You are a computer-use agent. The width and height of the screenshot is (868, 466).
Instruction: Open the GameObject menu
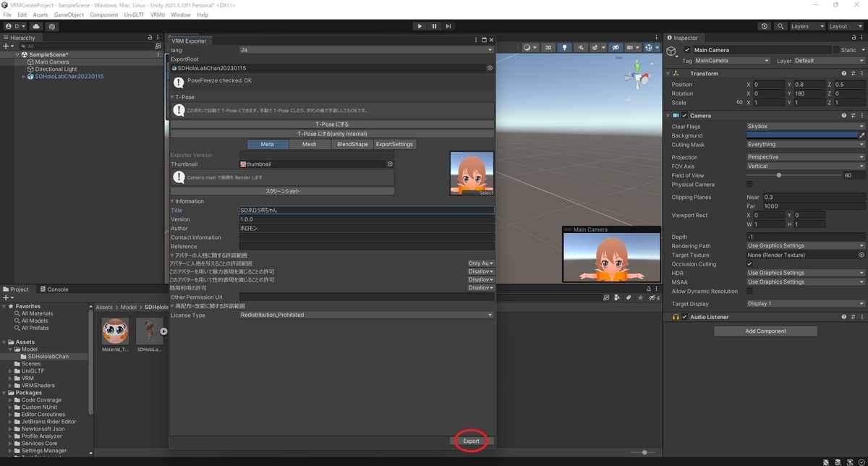pos(69,14)
